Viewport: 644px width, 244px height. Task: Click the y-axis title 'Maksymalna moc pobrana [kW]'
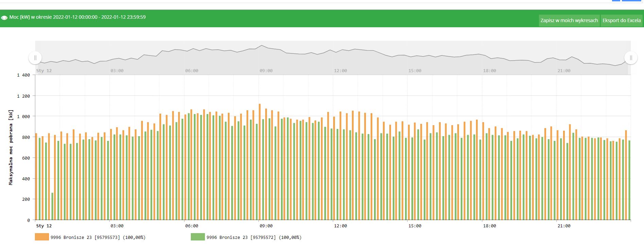[x=11, y=147]
